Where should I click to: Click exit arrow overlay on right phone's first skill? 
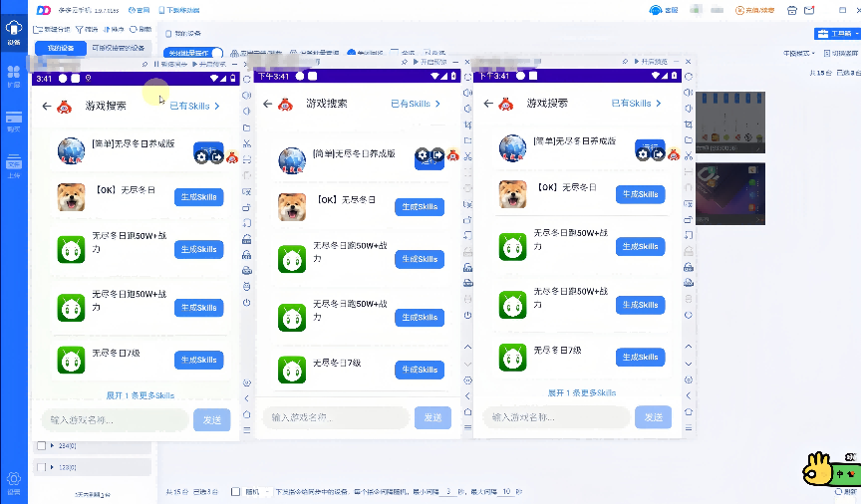click(658, 154)
